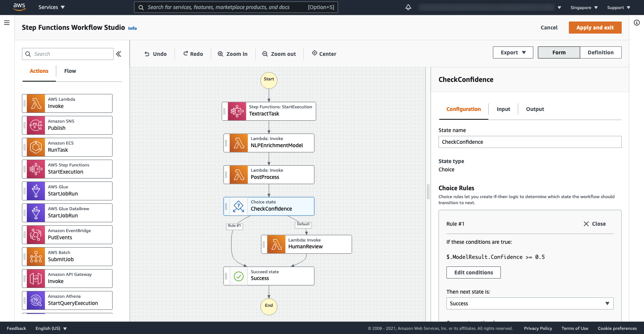Click the HumanReview Lambda icon on the canvas
Viewport: 644px width, 334px height.
click(276, 244)
